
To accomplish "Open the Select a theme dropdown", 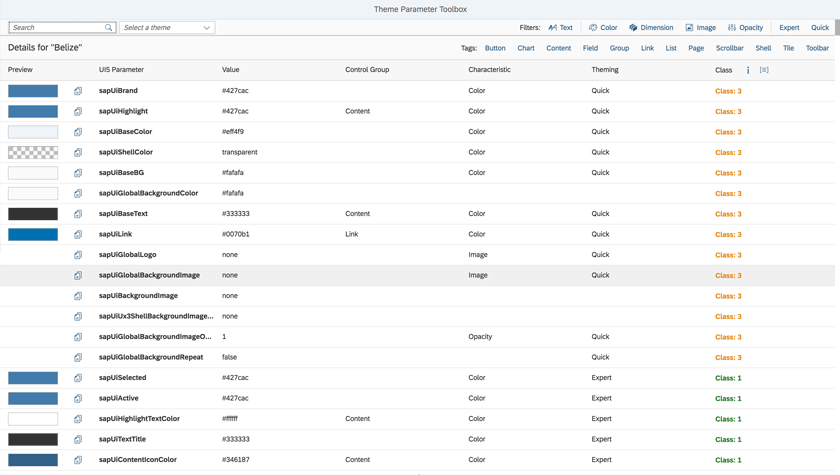I will tap(167, 27).
